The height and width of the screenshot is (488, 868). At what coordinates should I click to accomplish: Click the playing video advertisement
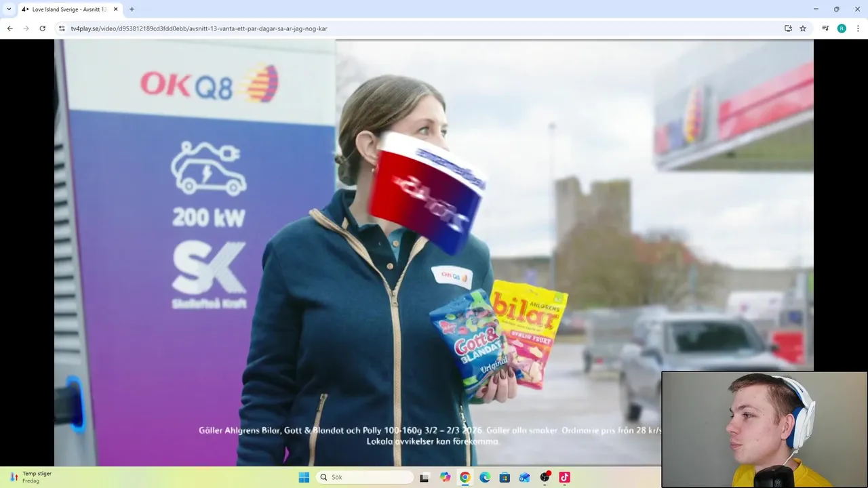tap(434, 252)
